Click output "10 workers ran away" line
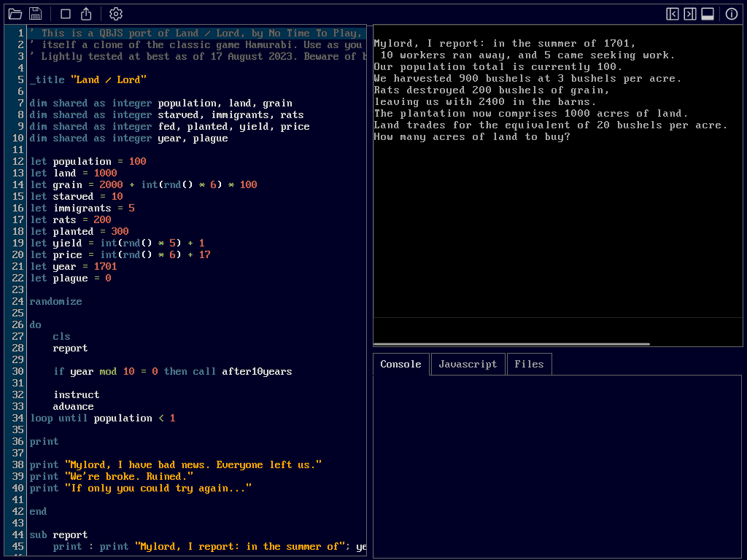The image size is (747, 560). pos(528,55)
